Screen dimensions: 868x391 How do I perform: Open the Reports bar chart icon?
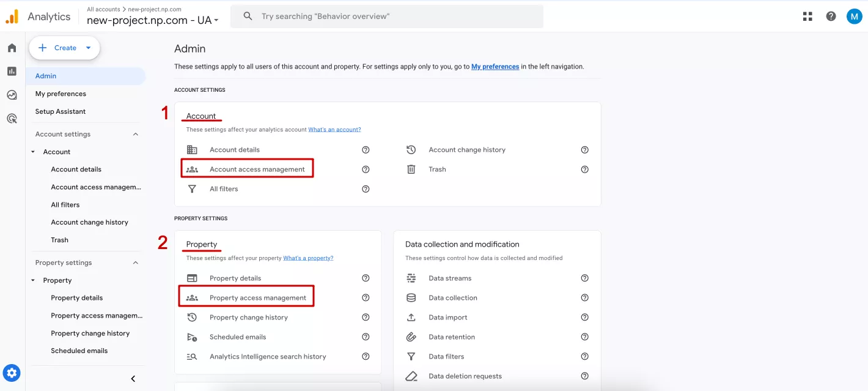(12, 71)
